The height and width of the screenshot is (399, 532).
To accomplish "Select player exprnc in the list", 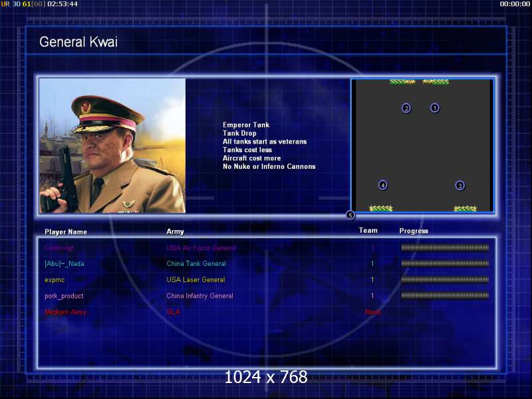I will [55, 280].
